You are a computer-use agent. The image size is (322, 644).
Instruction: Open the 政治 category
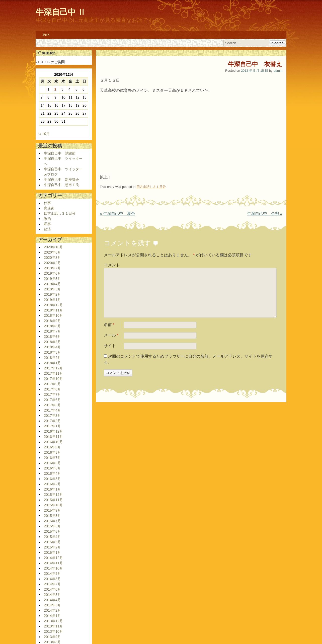pyautogui.click(x=47, y=219)
